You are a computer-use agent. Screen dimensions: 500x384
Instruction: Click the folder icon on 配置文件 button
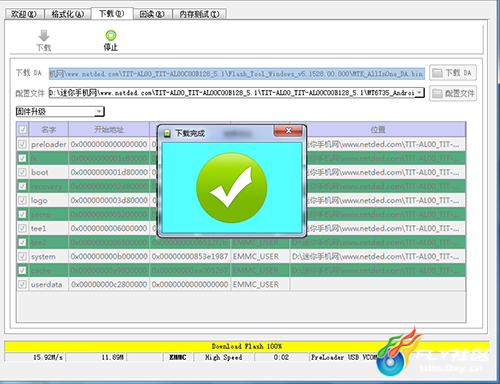tap(437, 93)
